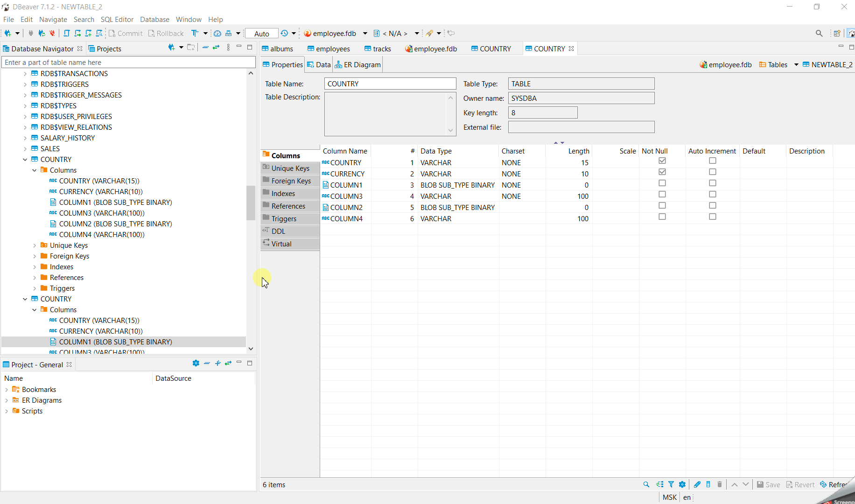Toggle Link with Editor arrows in navigator
855x504 pixels.
click(x=216, y=48)
